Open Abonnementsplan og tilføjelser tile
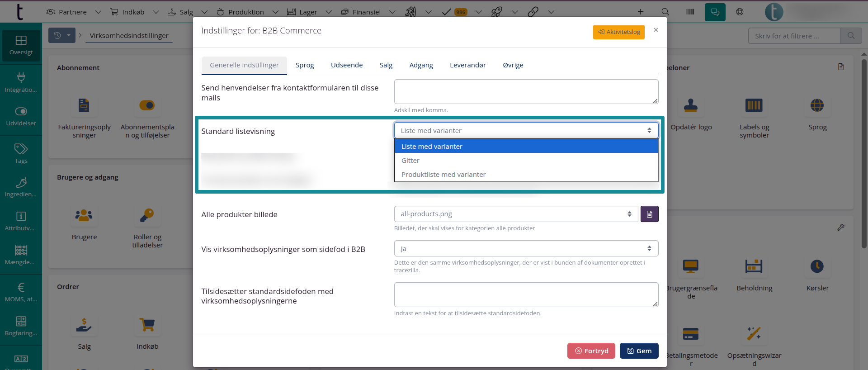 click(147, 118)
